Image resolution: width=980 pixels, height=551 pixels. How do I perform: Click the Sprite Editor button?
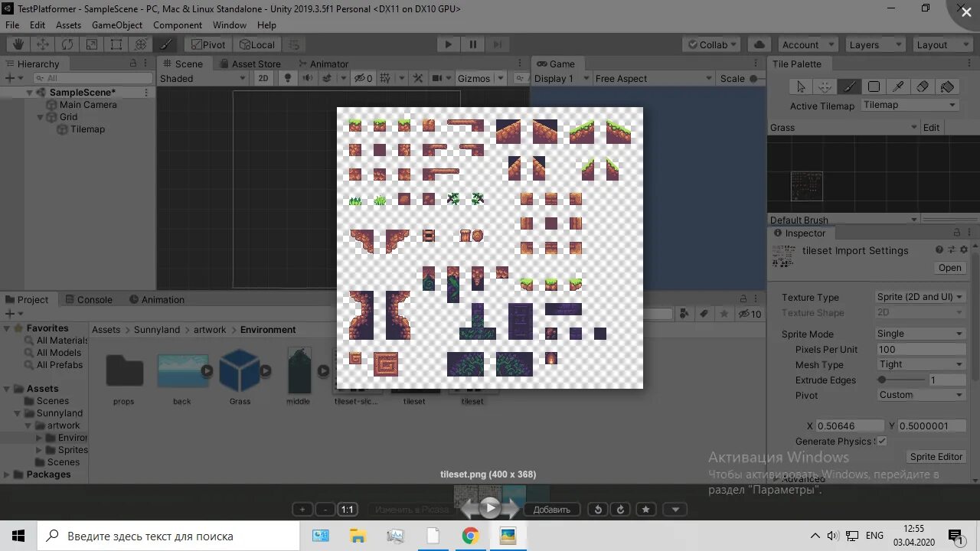pos(936,457)
